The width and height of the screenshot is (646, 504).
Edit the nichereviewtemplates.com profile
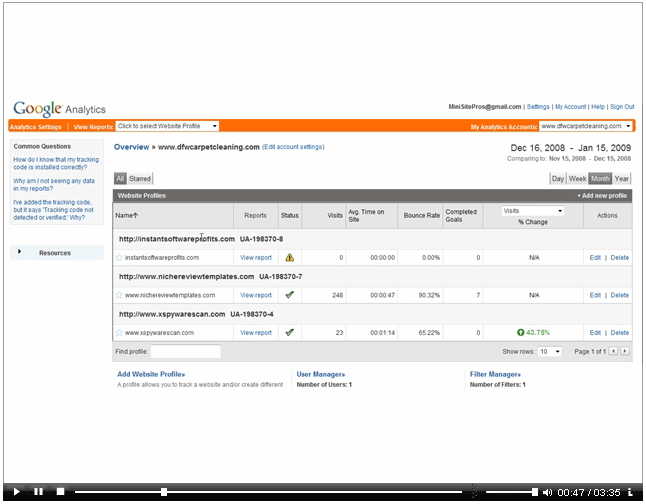coord(595,295)
